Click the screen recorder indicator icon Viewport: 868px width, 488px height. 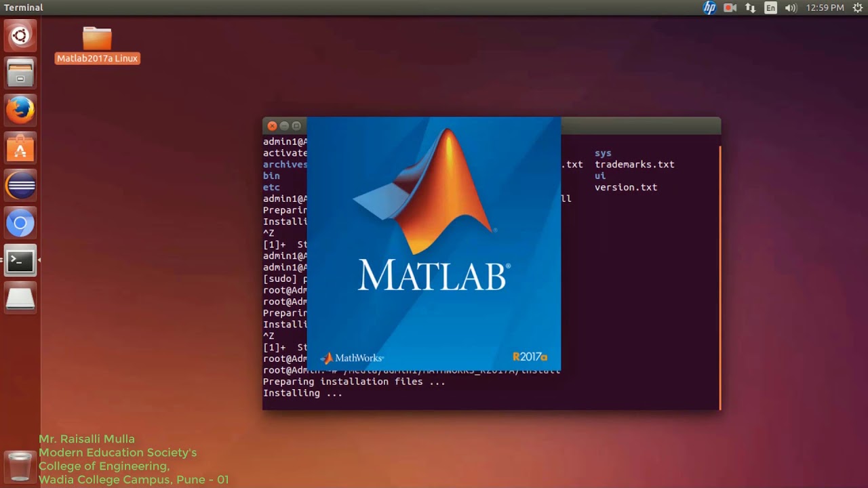click(730, 7)
